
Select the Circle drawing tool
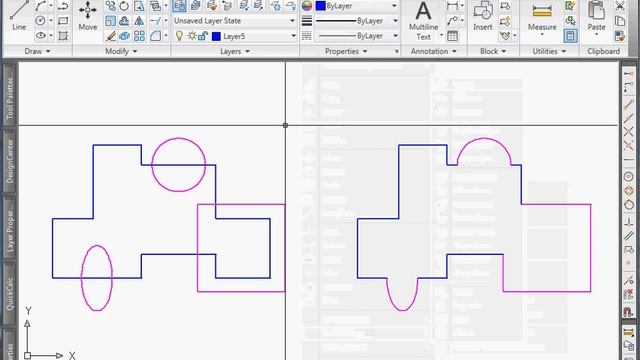(x=40, y=20)
